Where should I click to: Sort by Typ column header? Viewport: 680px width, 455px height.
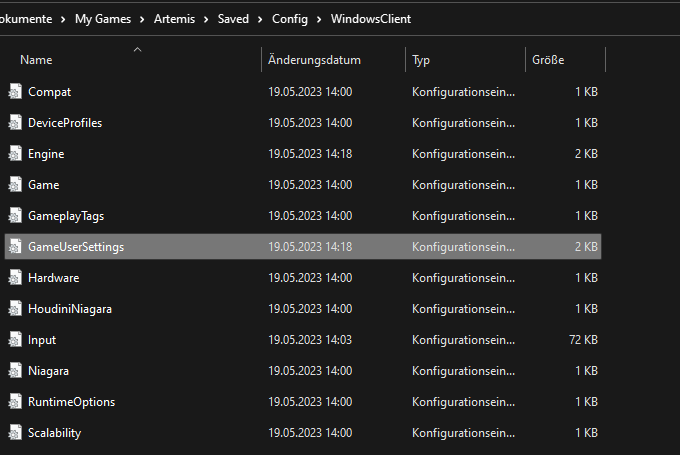(x=421, y=60)
